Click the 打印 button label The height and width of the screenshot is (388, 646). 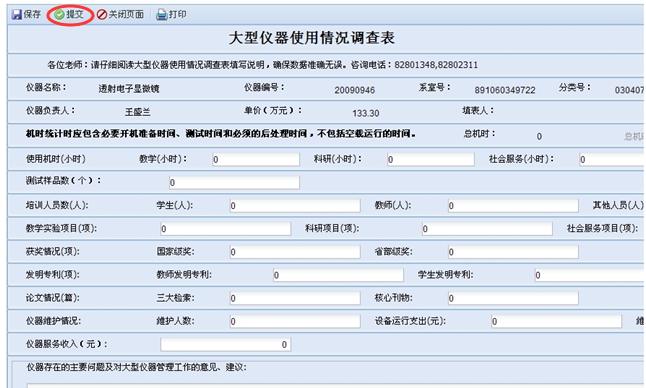point(178,14)
